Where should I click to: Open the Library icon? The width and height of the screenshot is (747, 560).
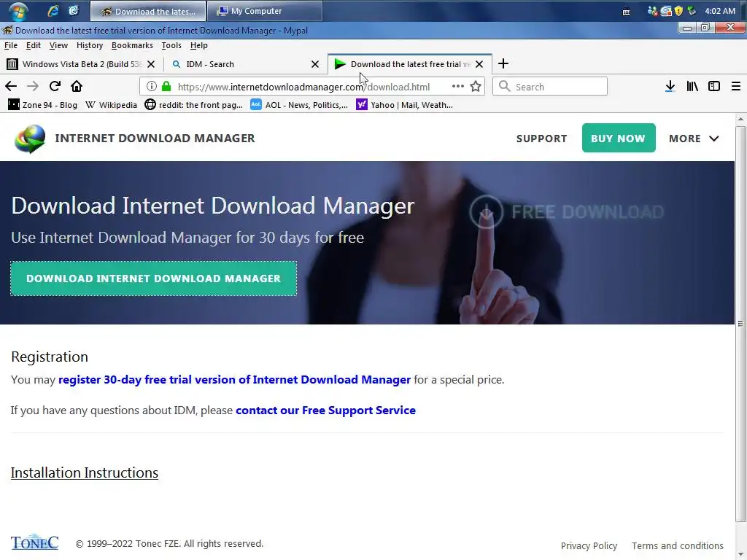click(x=692, y=86)
